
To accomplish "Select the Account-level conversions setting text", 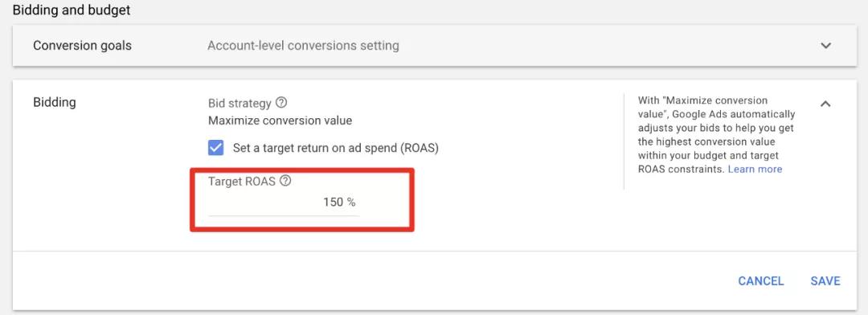I will (x=303, y=45).
